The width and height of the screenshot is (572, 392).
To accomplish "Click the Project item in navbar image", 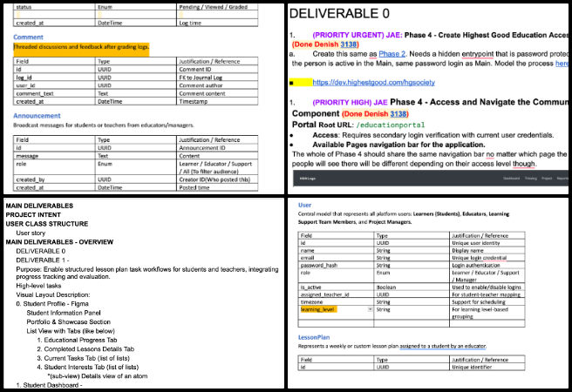I will point(547,179).
